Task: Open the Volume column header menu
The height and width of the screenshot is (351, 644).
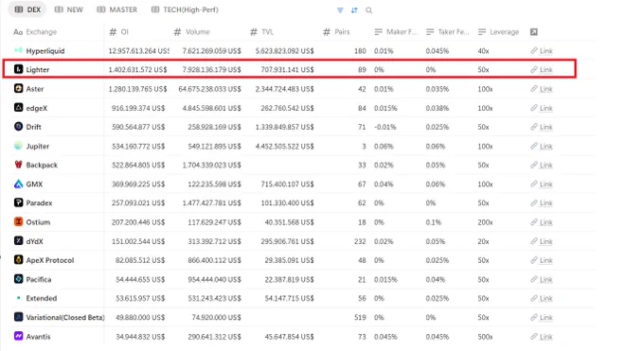Action: click(192, 32)
